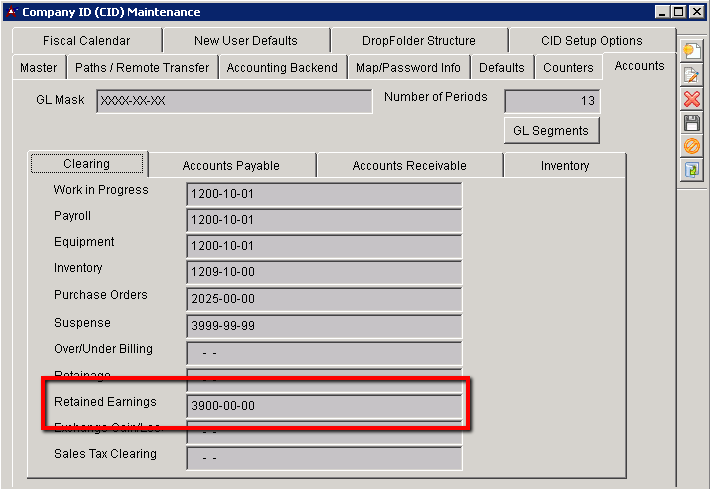Click the floppy disk save icon
Screen dimensions: 710x489
(691, 123)
